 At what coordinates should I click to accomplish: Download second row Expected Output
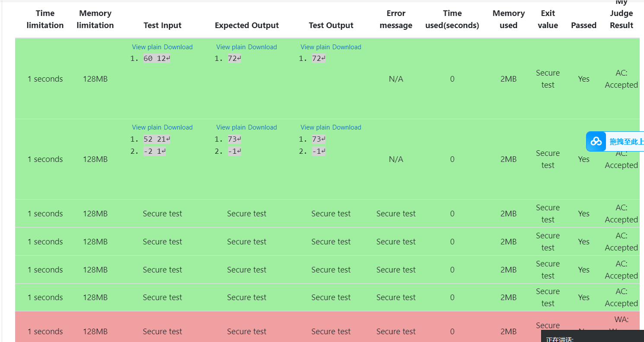262,127
